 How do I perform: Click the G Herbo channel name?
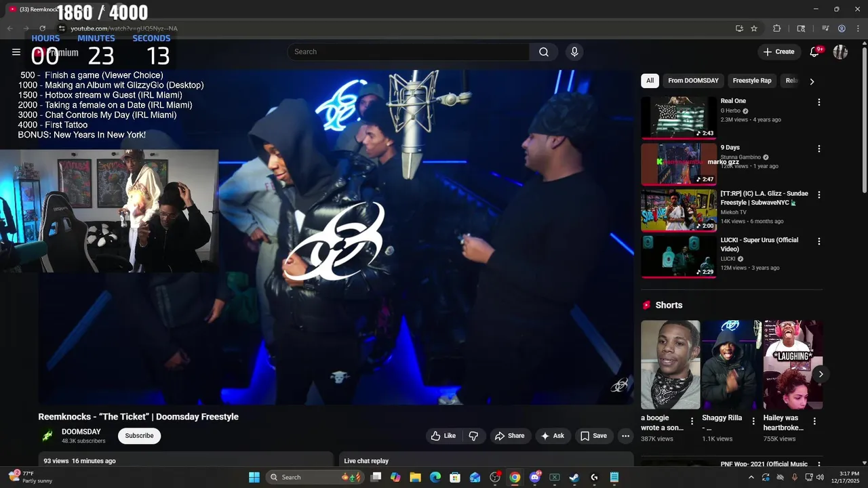click(730, 110)
